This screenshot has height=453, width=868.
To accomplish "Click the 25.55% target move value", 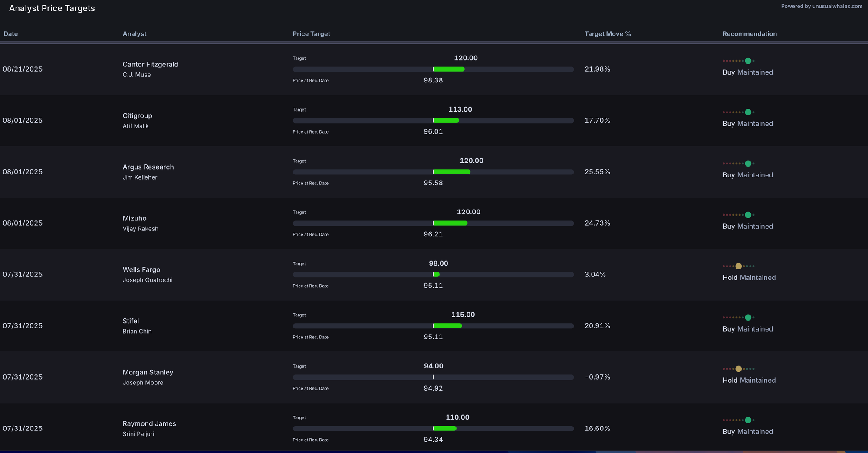I will (x=597, y=172).
